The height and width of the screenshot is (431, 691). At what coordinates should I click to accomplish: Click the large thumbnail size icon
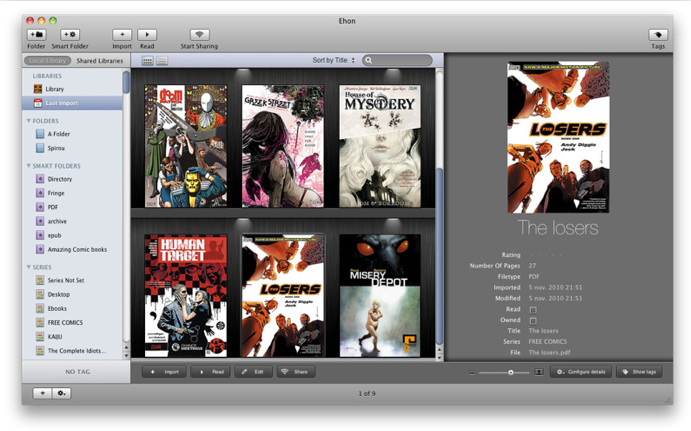click(539, 372)
